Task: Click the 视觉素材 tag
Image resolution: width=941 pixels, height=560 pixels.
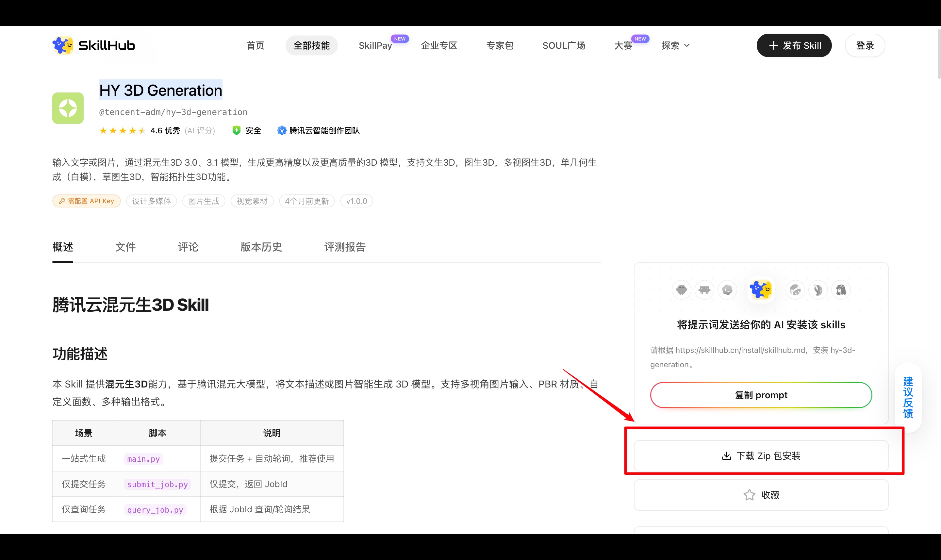Action: click(x=252, y=201)
